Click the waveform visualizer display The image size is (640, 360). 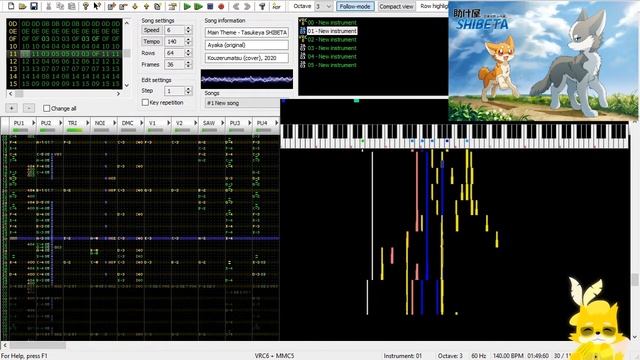point(247,79)
